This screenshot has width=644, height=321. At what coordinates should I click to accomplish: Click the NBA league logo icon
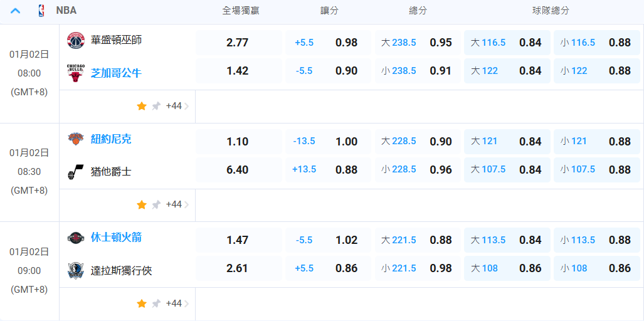(41, 11)
